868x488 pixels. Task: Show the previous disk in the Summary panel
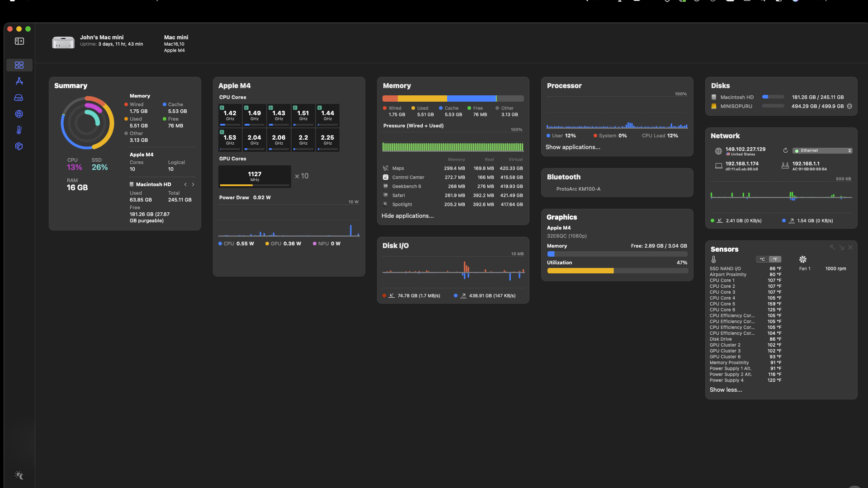coord(185,184)
